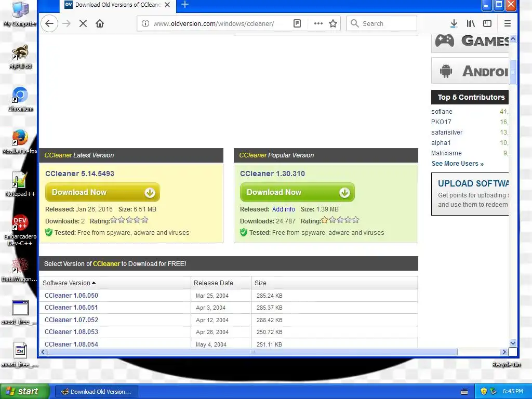Click the Add info link
Viewport: 532px width, 399px height.
(283, 209)
